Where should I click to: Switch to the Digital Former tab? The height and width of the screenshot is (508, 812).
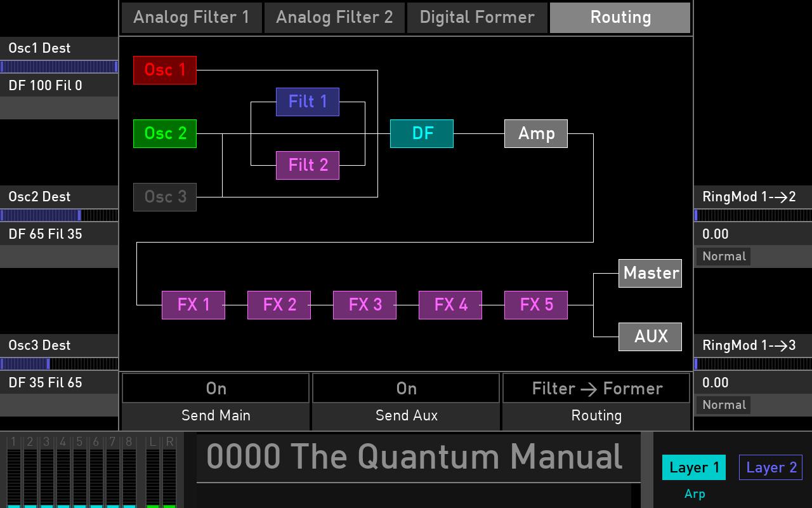476,17
